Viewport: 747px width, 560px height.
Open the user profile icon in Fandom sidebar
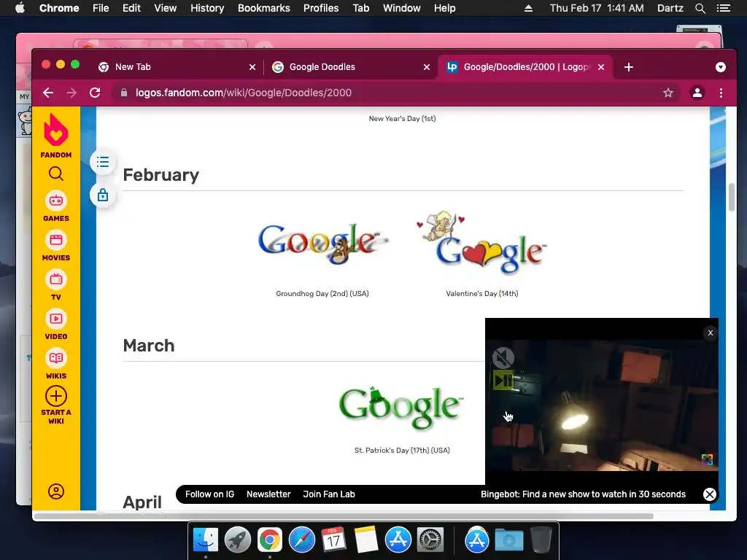[55, 491]
